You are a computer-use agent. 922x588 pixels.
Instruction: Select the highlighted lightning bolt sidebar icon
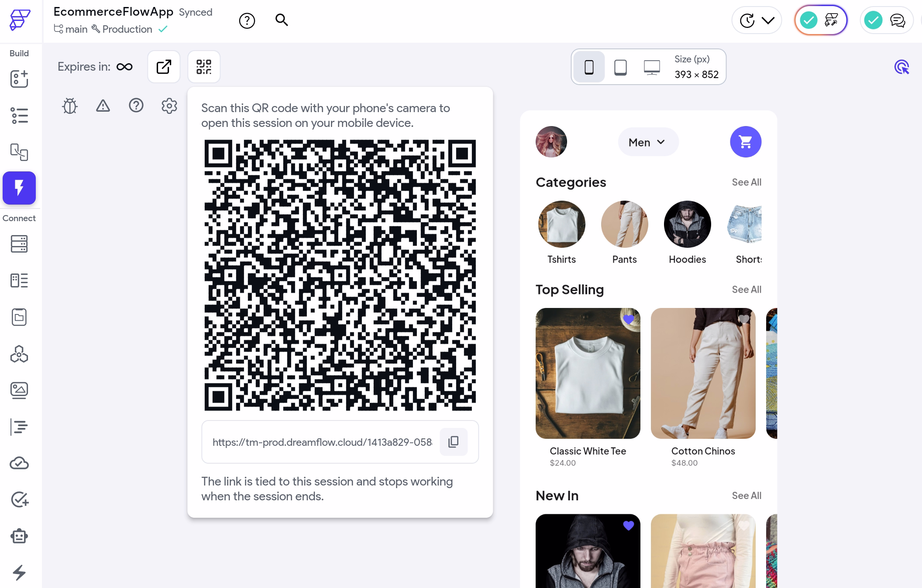pyautogui.click(x=19, y=188)
